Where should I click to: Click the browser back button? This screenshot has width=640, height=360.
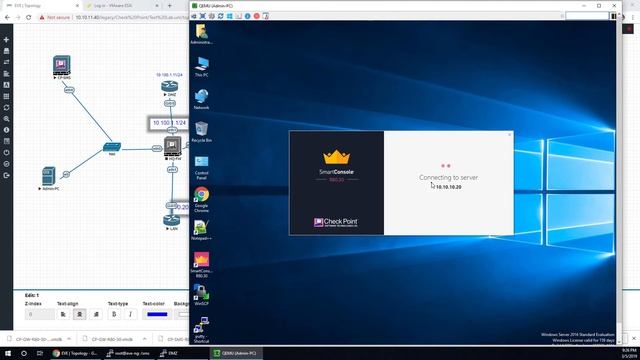click(x=7, y=18)
